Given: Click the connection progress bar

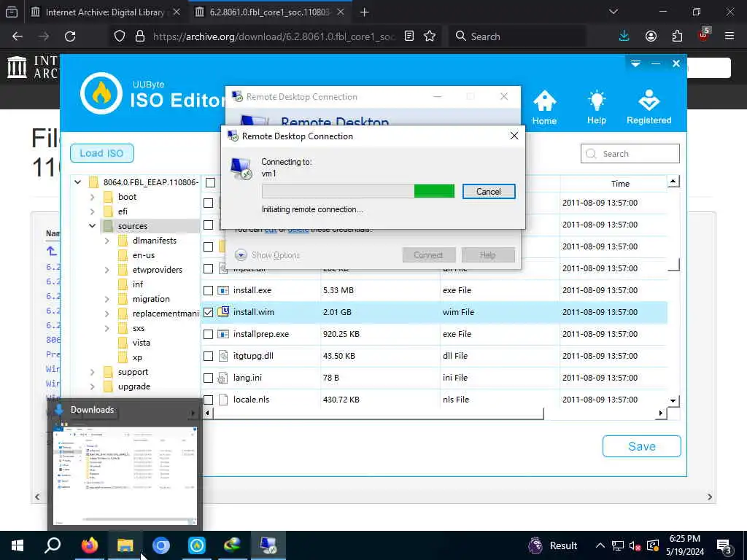Looking at the screenshot, I should click(x=357, y=191).
